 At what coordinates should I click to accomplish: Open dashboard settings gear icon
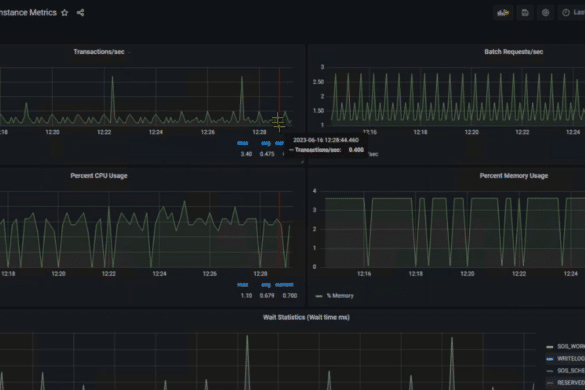click(545, 13)
